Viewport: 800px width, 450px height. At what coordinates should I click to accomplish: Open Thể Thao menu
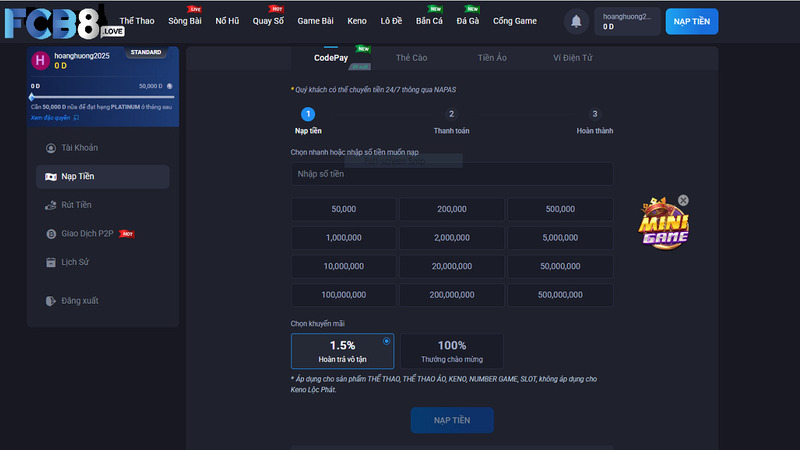(137, 21)
